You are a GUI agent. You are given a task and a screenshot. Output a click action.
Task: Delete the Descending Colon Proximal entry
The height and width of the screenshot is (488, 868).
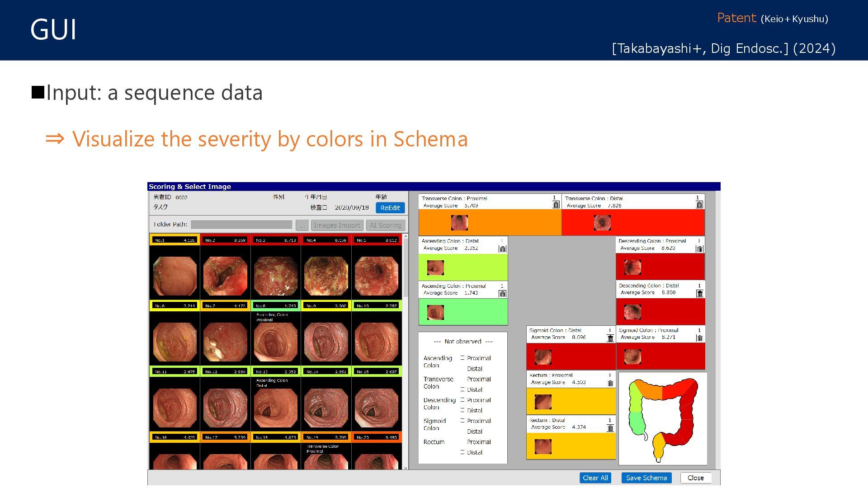[x=699, y=249]
